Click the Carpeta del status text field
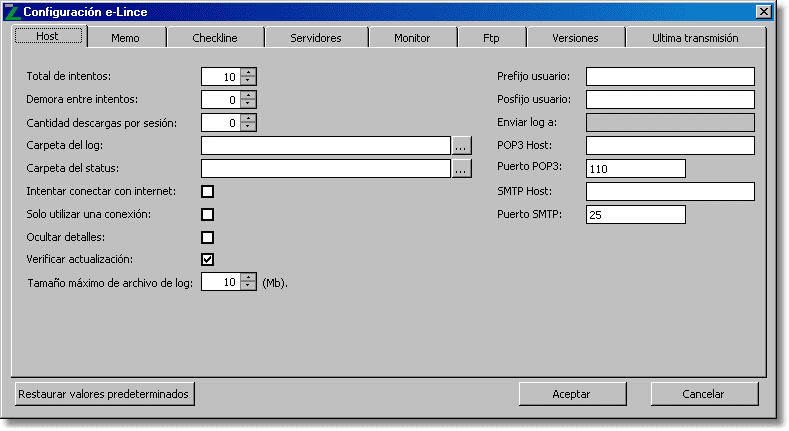Screen dimensions: 789x431 click(326, 168)
